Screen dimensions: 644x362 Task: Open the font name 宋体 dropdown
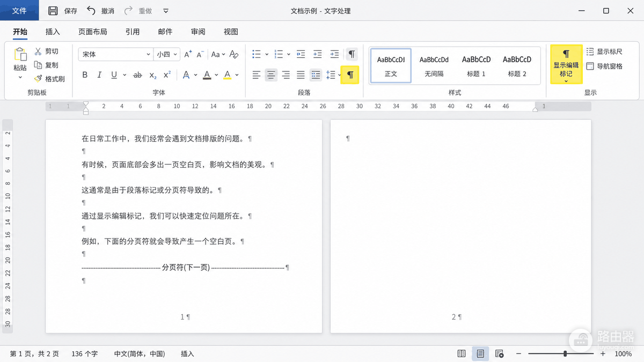click(x=149, y=54)
